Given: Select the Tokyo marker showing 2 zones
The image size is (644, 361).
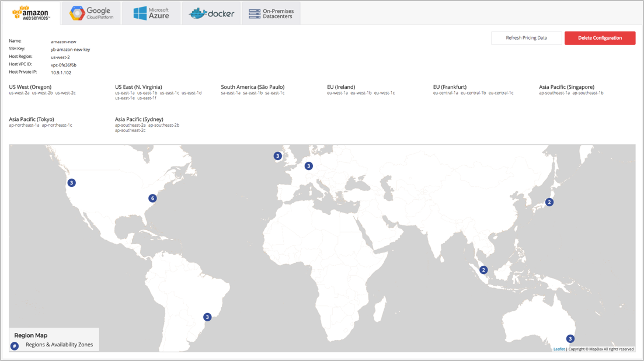Looking at the screenshot, I should (x=549, y=202).
